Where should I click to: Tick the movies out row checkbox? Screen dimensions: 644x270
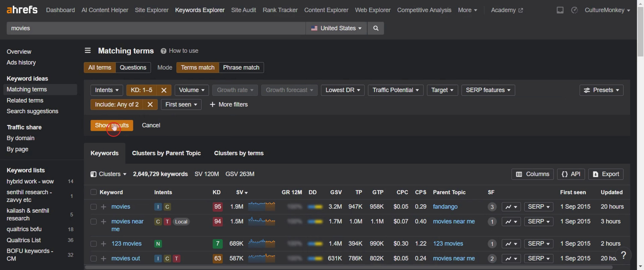tap(93, 258)
